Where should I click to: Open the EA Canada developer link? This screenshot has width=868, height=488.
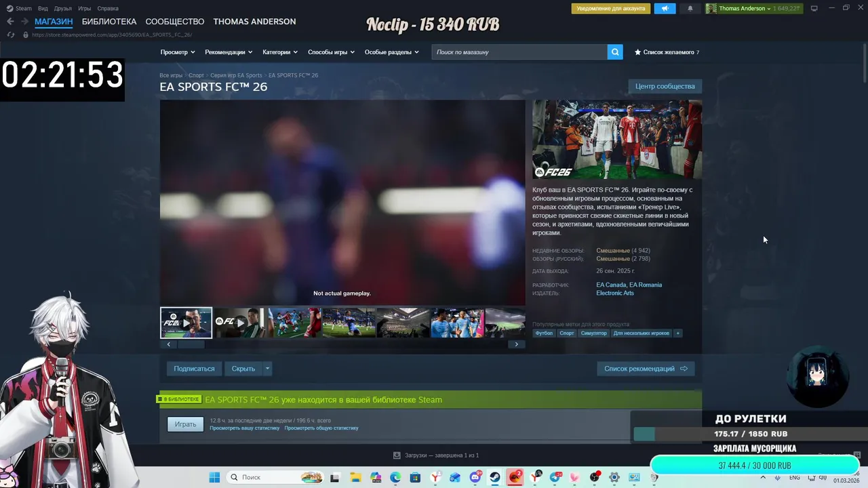click(x=611, y=285)
